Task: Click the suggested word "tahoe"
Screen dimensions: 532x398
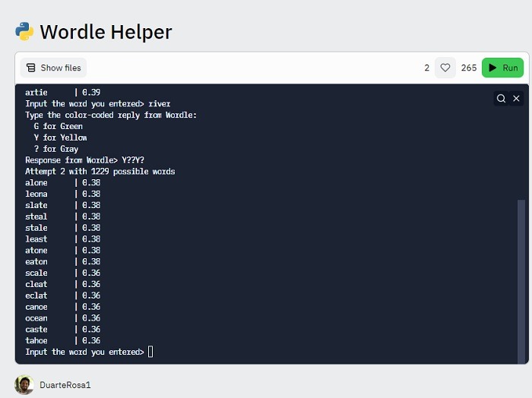Action: (36, 340)
